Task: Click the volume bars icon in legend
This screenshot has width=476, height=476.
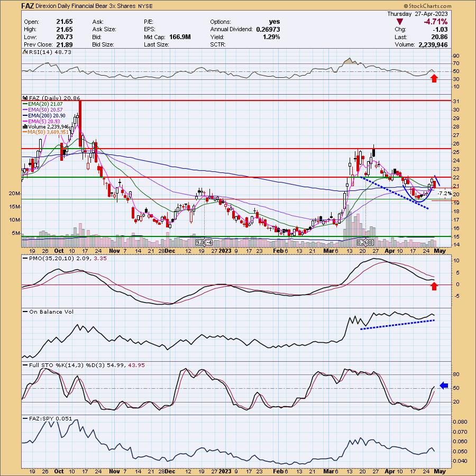Action: click(x=25, y=126)
